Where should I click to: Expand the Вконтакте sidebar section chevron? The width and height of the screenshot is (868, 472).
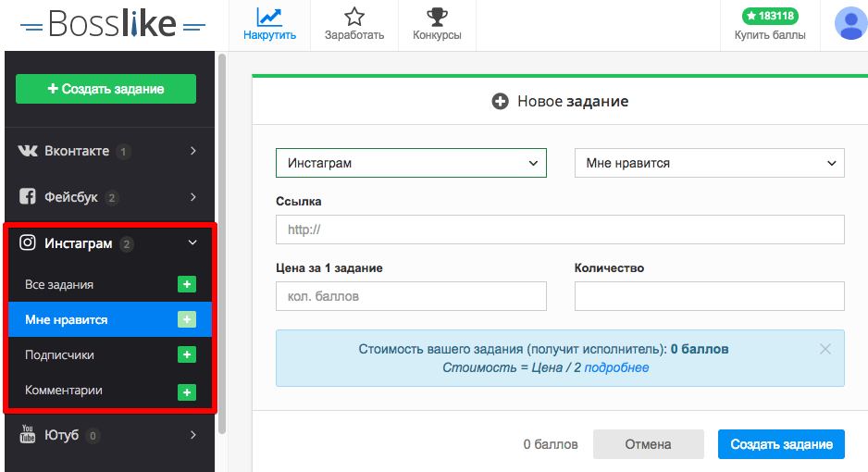click(x=192, y=151)
